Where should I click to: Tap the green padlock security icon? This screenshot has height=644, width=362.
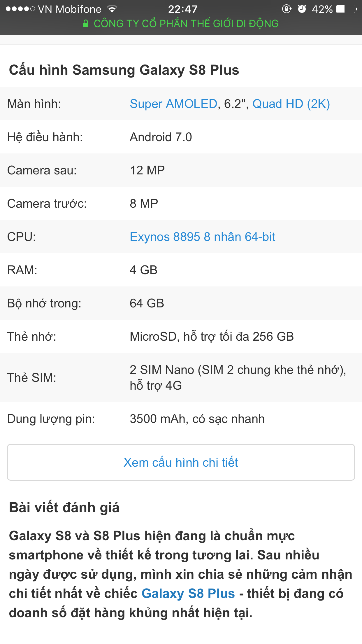[x=86, y=23]
